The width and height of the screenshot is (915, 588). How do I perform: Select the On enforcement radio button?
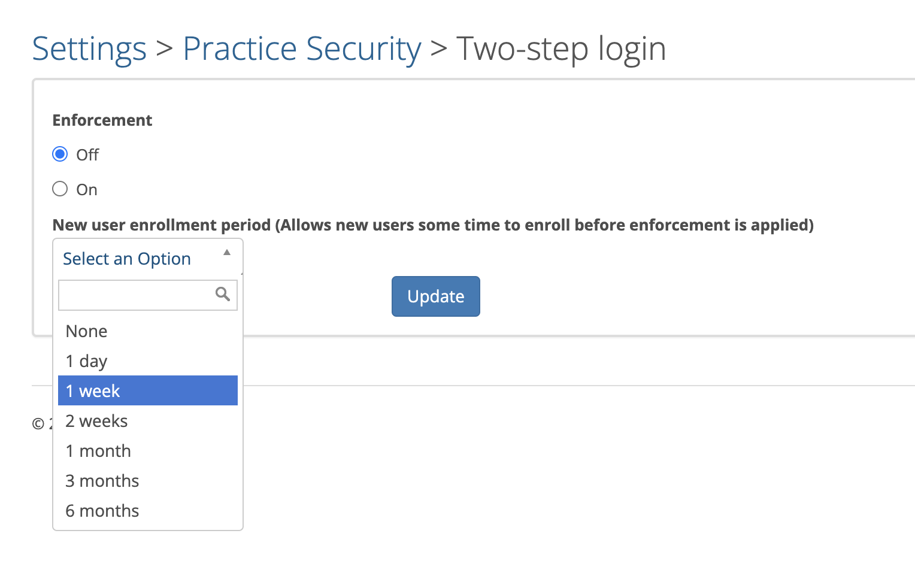pyautogui.click(x=60, y=189)
